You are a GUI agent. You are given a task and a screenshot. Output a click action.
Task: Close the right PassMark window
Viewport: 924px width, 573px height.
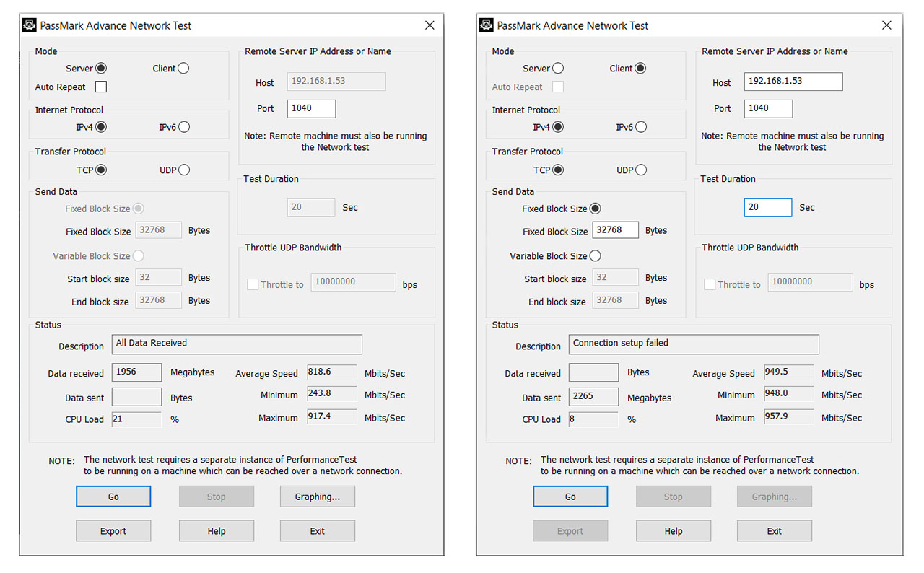[x=886, y=25]
